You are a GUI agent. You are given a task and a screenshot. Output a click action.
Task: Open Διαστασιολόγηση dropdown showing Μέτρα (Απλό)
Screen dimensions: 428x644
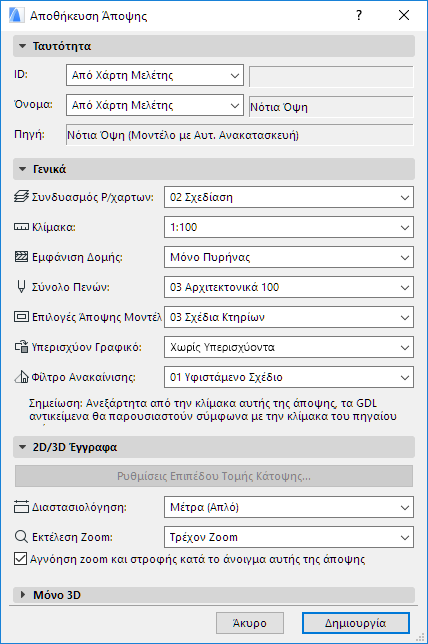tap(289, 507)
